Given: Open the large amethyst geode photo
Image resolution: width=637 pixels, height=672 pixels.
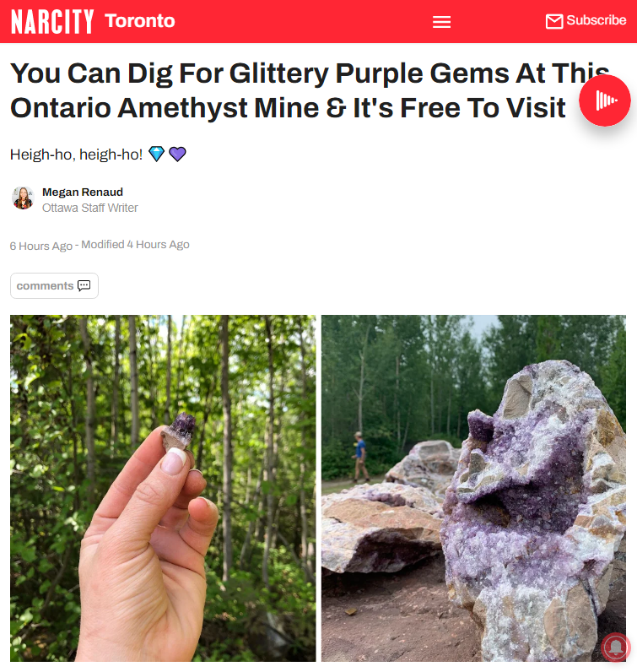Looking at the screenshot, I should coord(473,488).
